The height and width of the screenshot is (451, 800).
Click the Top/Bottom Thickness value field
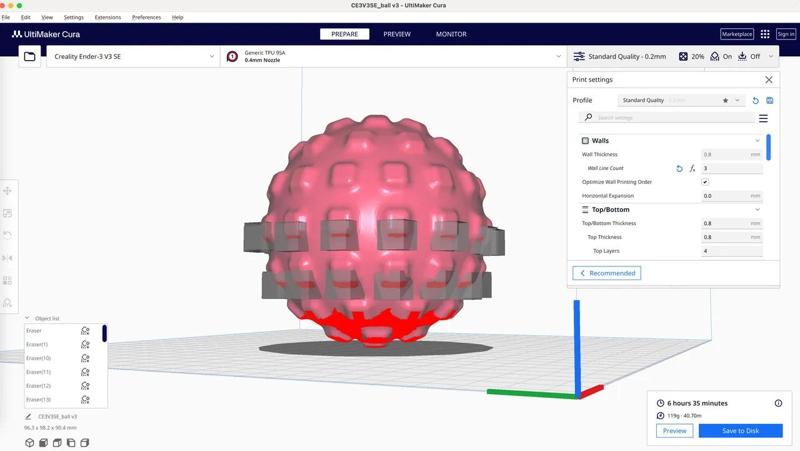click(x=732, y=223)
